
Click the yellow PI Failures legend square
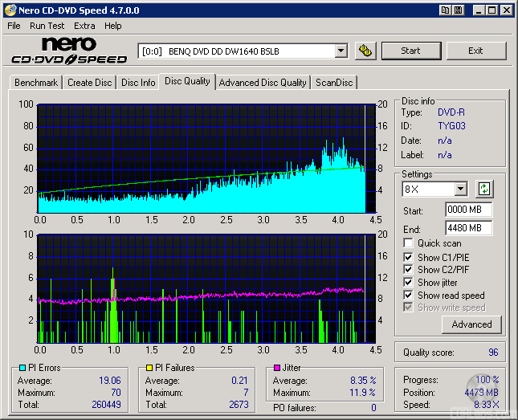point(149,369)
